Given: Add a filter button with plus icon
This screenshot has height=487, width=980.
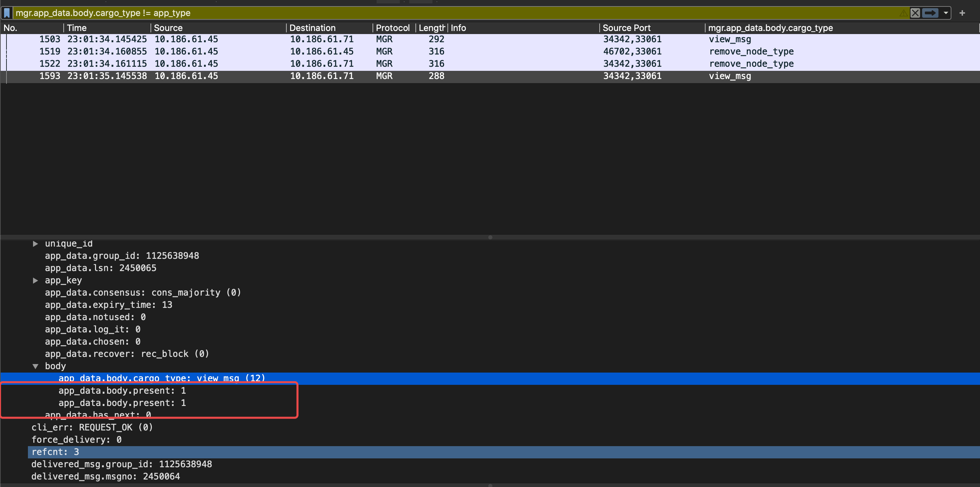Looking at the screenshot, I should (x=962, y=13).
